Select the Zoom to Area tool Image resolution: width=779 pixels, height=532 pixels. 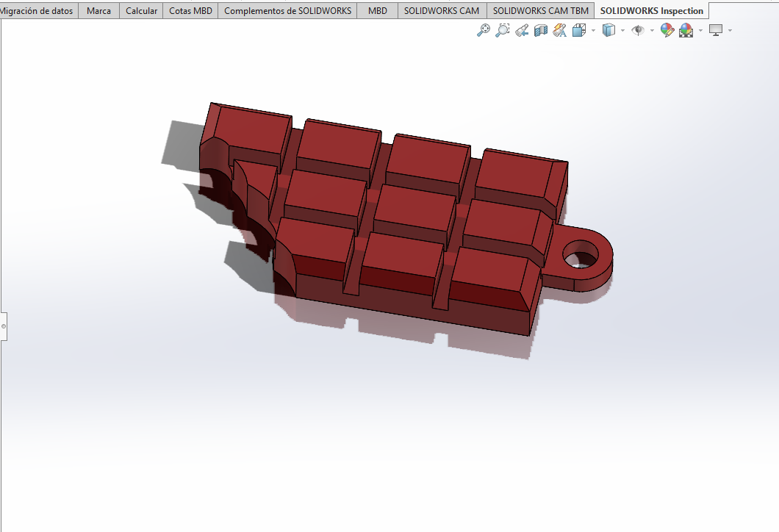coord(502,30)
